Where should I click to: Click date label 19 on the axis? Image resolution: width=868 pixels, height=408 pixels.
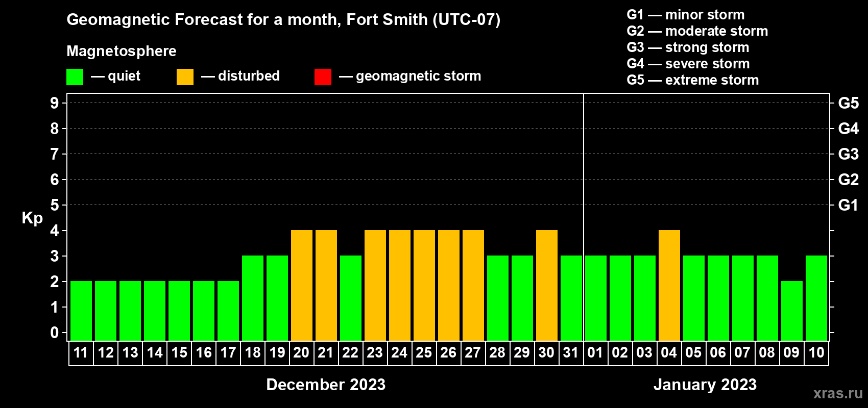click(277, 353)
